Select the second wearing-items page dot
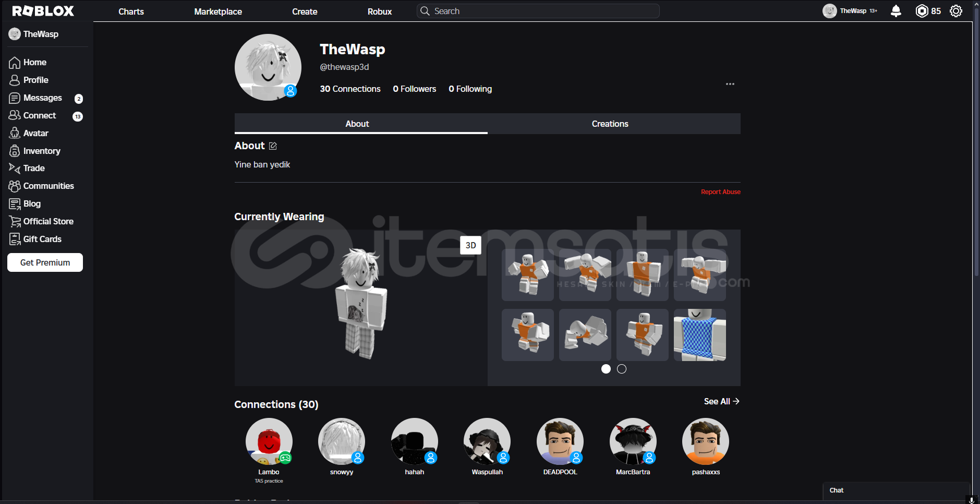Image resolution: width=980 pixels, height=504 pixels. (622, 369)
